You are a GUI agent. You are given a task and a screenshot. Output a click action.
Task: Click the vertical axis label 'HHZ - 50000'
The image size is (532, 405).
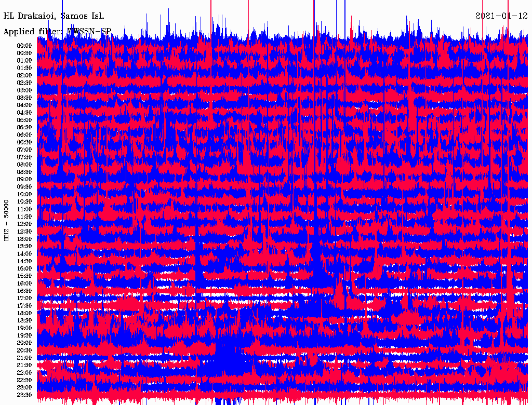[6, 220]
